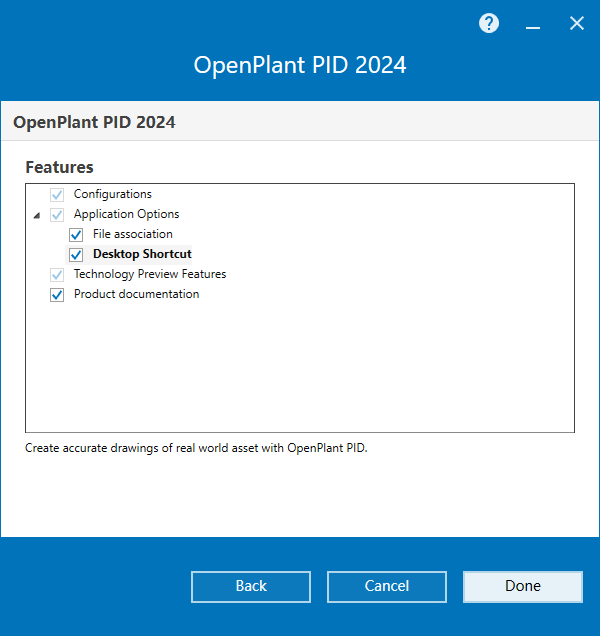Toggle Technology Preview Features checkbox
Screen dimensions: 600x636
tap(57, 275)
